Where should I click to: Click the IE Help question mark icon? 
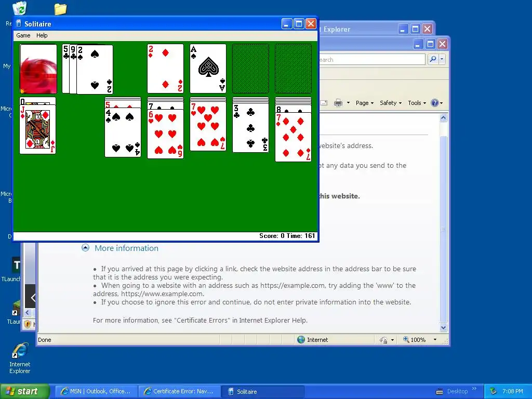tap(434, 103)
